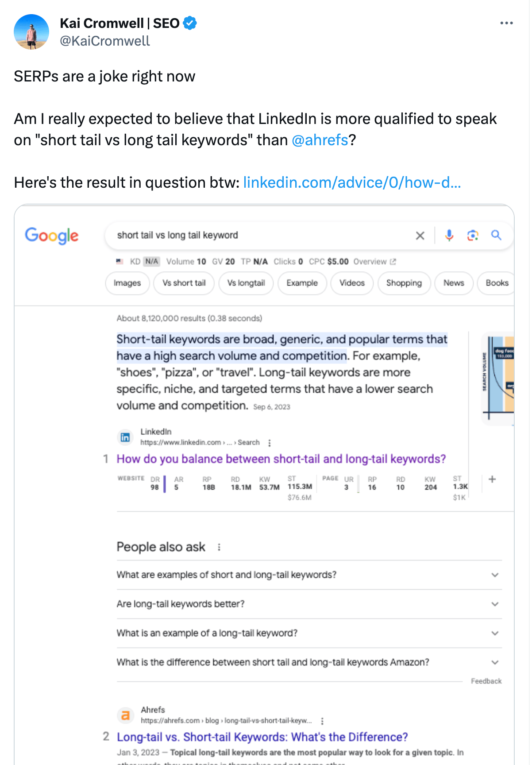The height and width of the screenshot is (765, 532).
Task: Start voice search with the microphone icon
Action: 449,236
